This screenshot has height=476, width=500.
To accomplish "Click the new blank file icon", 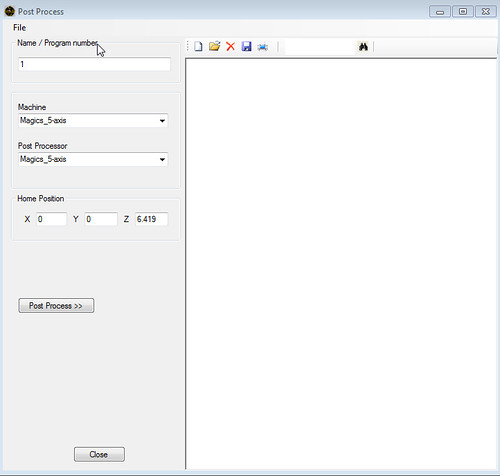I will pos(198,46).
